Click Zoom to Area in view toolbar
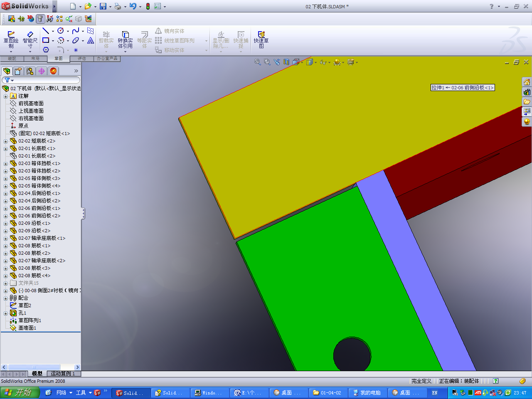This screenshot has height=399, width=532. [267, 62]
